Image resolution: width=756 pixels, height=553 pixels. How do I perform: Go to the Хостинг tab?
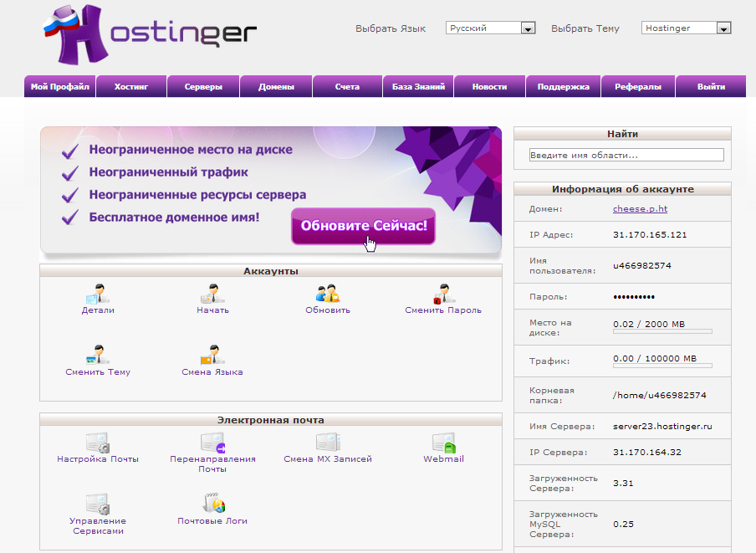coord(131,86)
